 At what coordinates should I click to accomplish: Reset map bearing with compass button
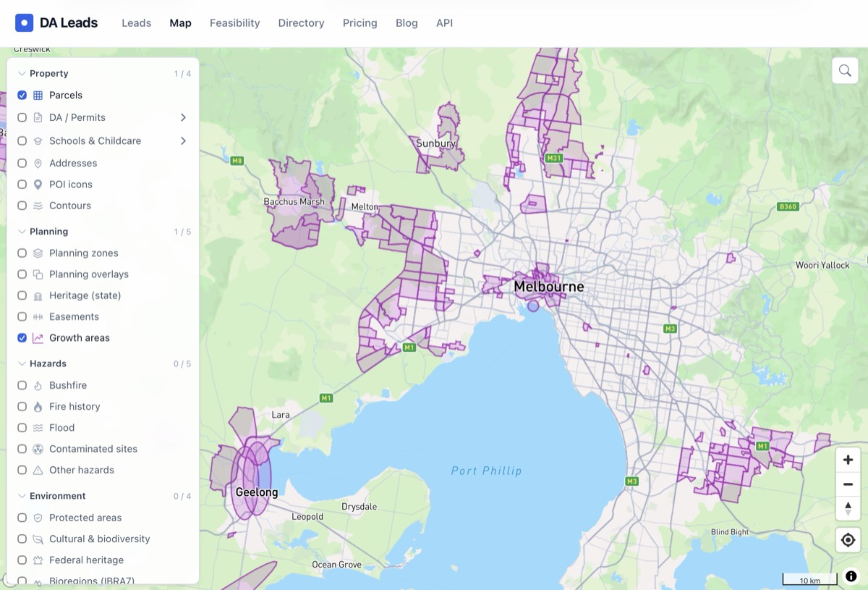pyautogui.click(x=848, y=508)
